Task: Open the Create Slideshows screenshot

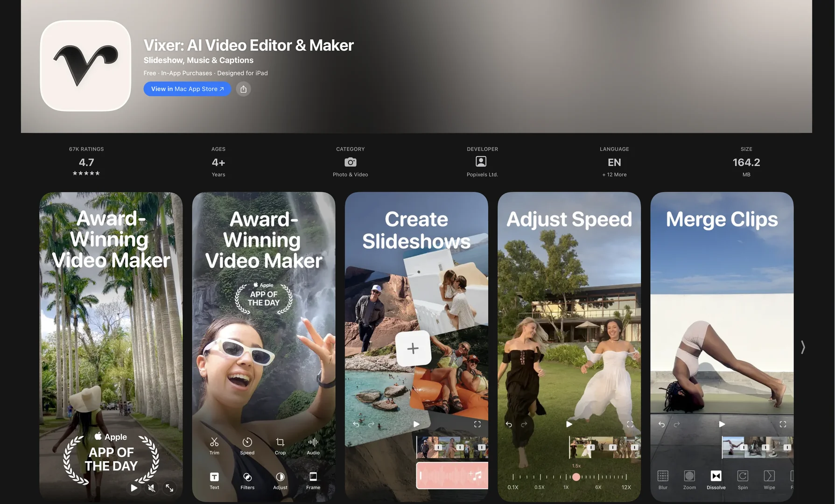Action: click(416, 347)
